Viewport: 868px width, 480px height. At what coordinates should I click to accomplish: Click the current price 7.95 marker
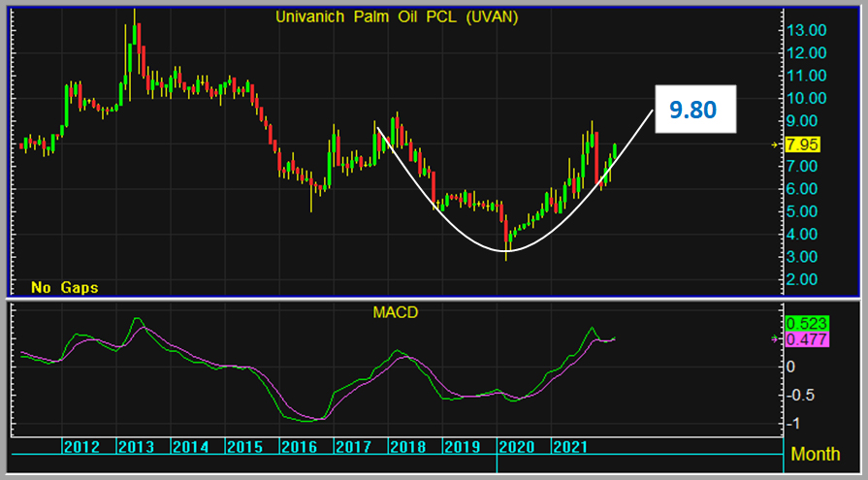(x=802, y=144)
